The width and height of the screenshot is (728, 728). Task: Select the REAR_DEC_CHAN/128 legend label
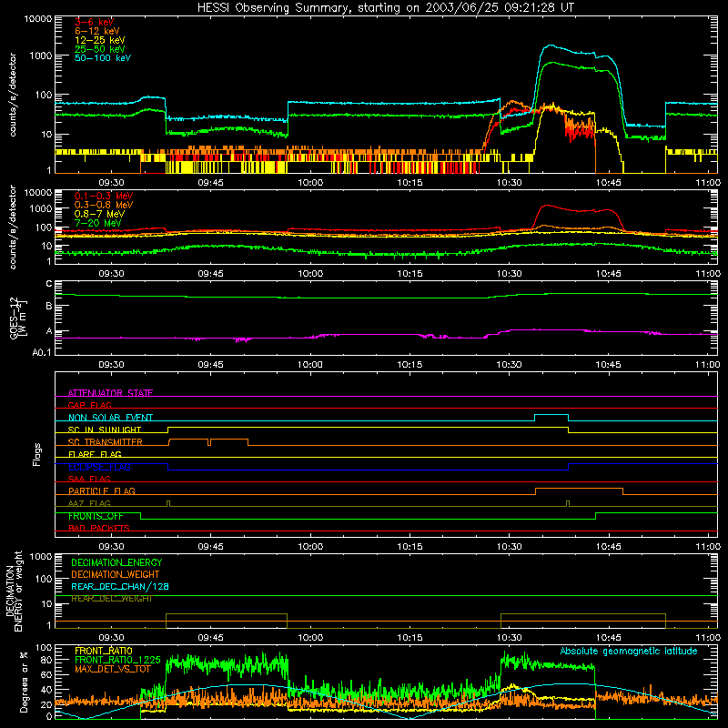click(x=120, y=586)
